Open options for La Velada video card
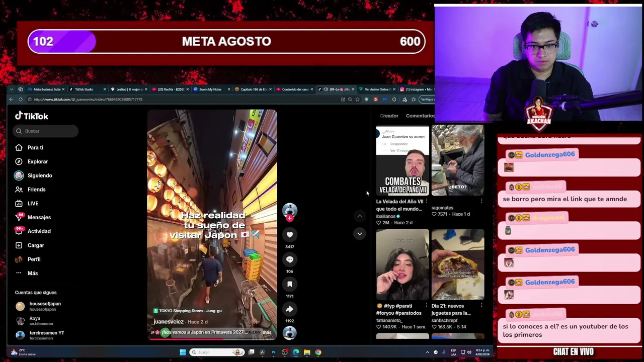644x362 pixels. (x=427, y=201)
